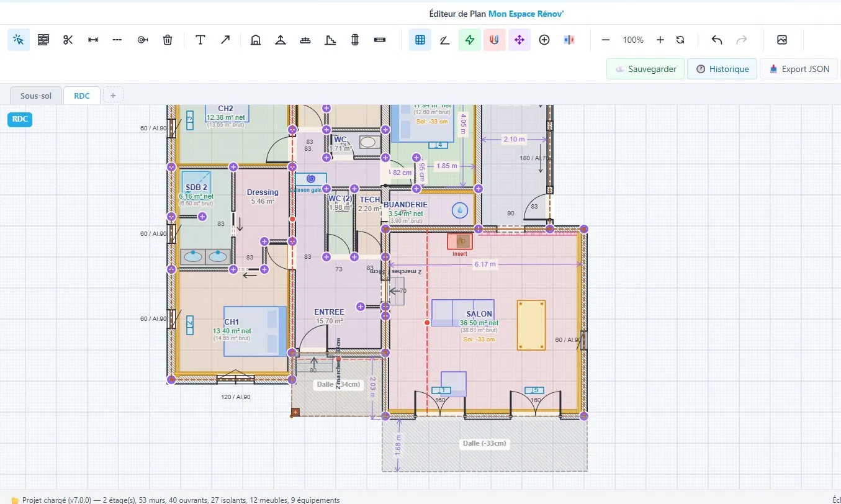Select the ENTREE room label
This screenshot has width=841, height=504.
click(329, 312)
